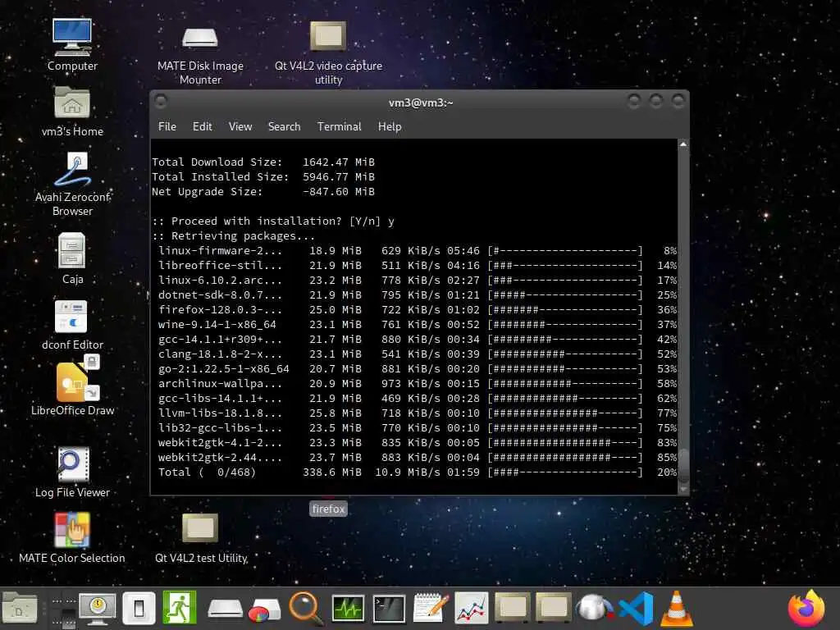Image resolution: width=840 pixels, height=630 pixels.
Task: Click the silver sphere dock icon
Action: 595,608
